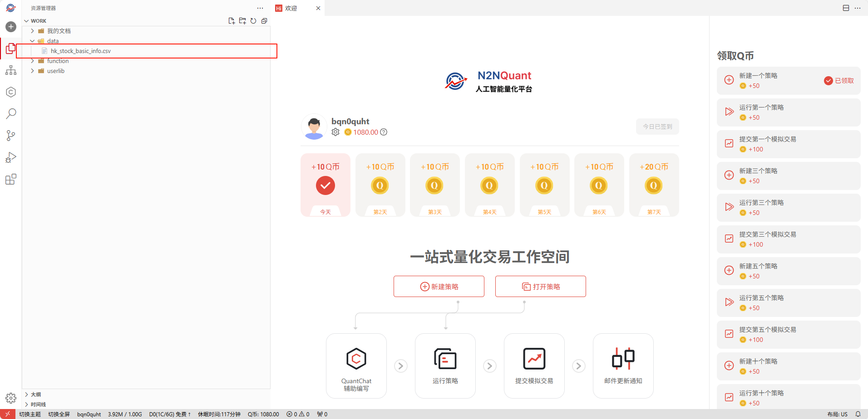
Task: Click the Q币: 1080.00 status bar item
Action: (263, 414)
